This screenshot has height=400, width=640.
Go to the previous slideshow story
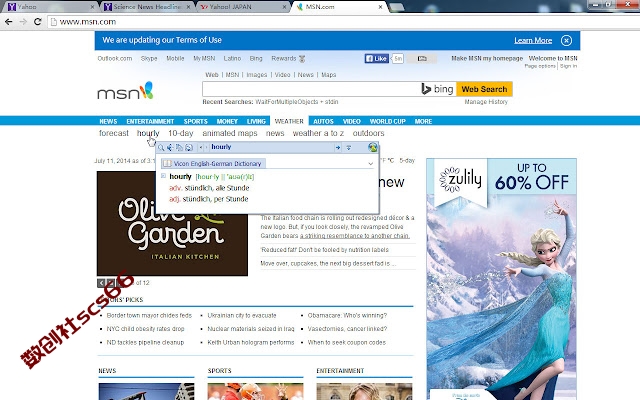pyautogui.click(x=101, y=282)
